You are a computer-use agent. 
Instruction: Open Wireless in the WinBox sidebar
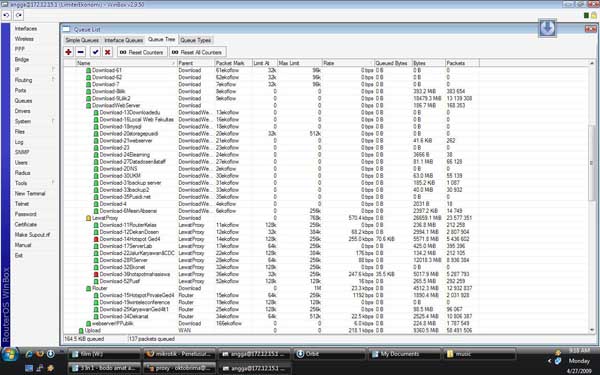24,39
